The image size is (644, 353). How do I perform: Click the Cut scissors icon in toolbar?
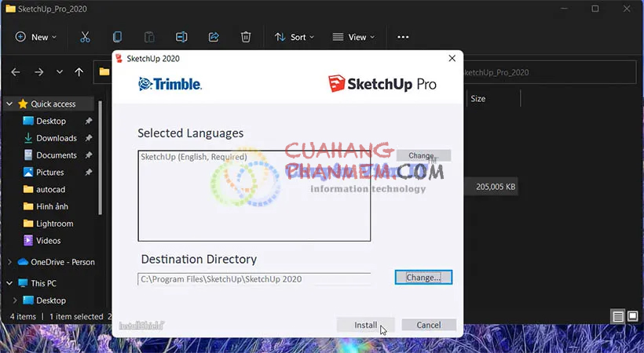(85, 37)
